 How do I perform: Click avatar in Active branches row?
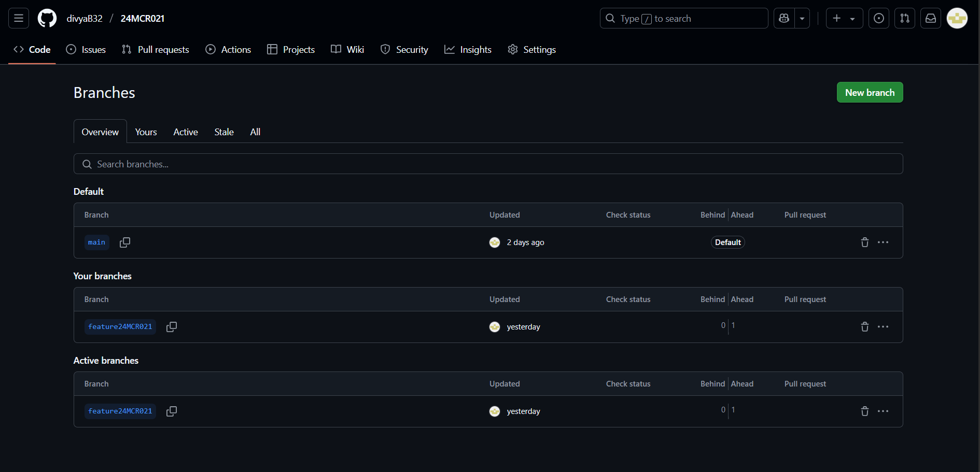[495, 411]
